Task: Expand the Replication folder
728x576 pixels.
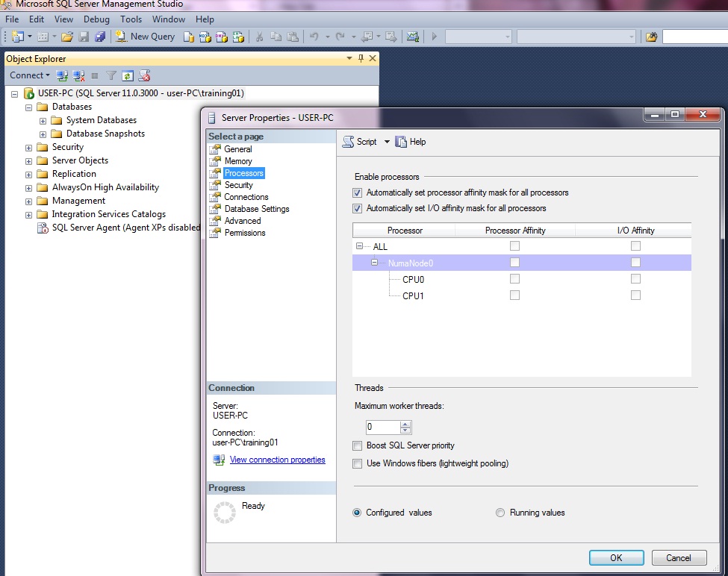Action: click(29, 175)
